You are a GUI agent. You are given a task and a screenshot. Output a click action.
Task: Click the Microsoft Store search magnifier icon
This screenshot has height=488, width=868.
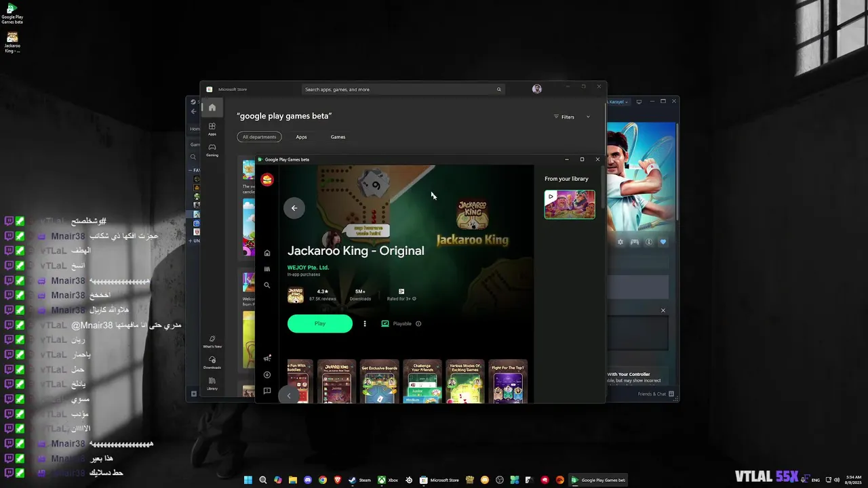498,89
